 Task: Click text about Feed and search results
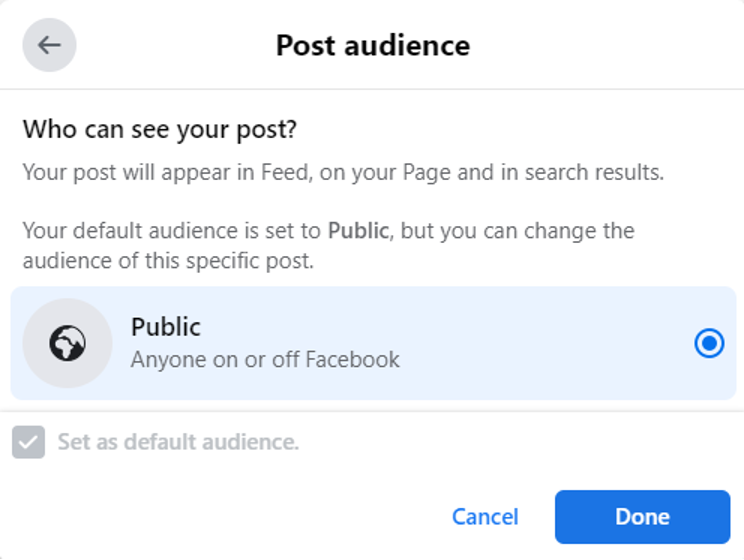tap(343, 172)
